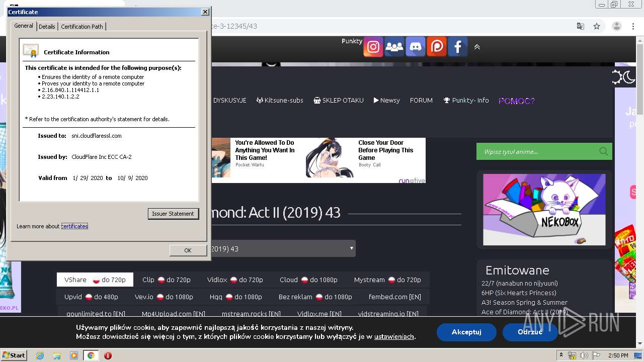Image resolution: width=644 pixels, height=362 pixels.
Task: Select the Clip 720p player tab
Action: coord(166,280)
